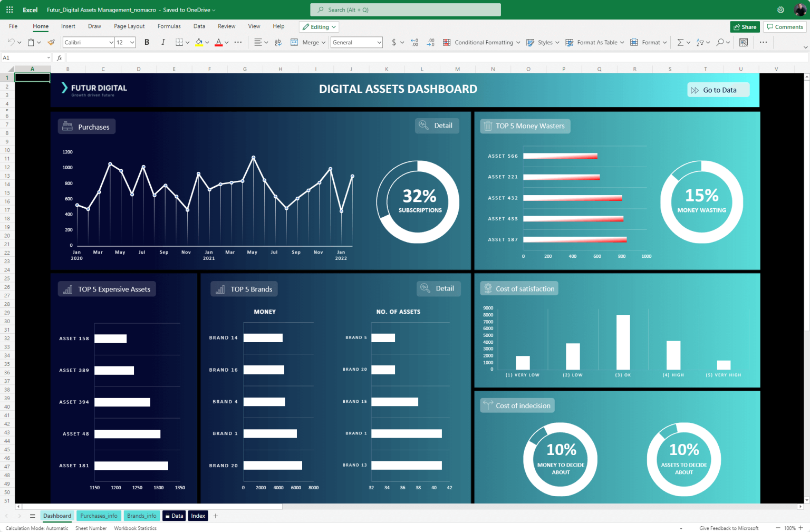Click the Wrap Text icon
Image resolution: width=810 pixels, height=532 pixels.
(x=278, y=42)
